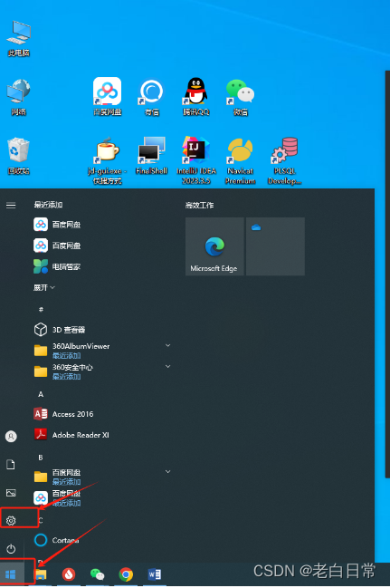Select the 百度网盘 desktop shortcut
390x588 pixels.
[107, 96]
